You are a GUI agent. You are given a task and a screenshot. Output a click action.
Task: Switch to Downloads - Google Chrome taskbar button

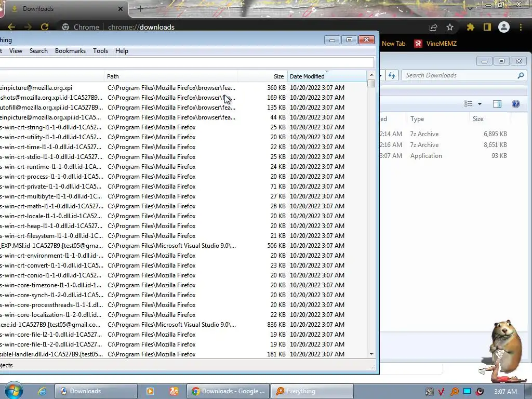[228, 391]
